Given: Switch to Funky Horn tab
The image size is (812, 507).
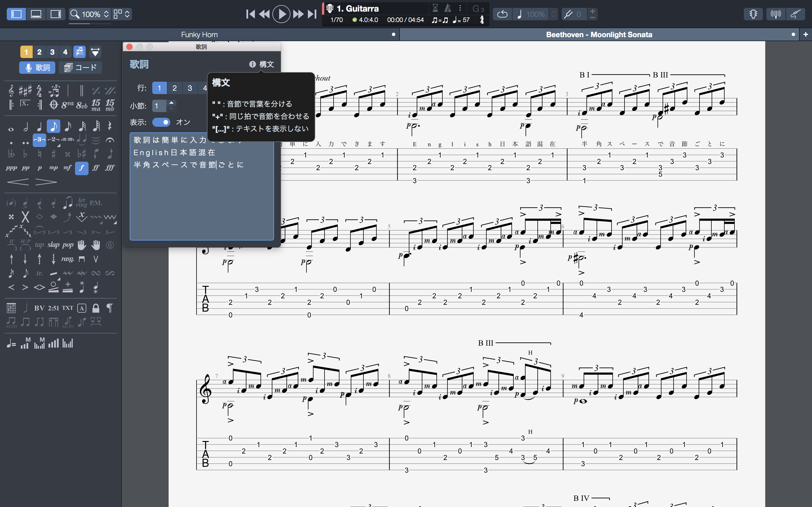Looking at the screenshot, I should (x=199, y=35).
